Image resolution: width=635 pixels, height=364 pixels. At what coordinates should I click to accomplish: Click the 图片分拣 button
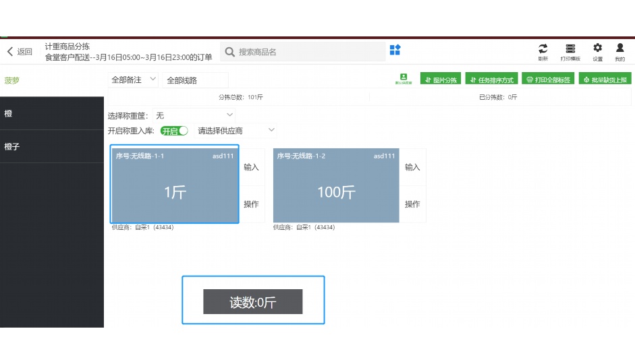pos(441,80)
